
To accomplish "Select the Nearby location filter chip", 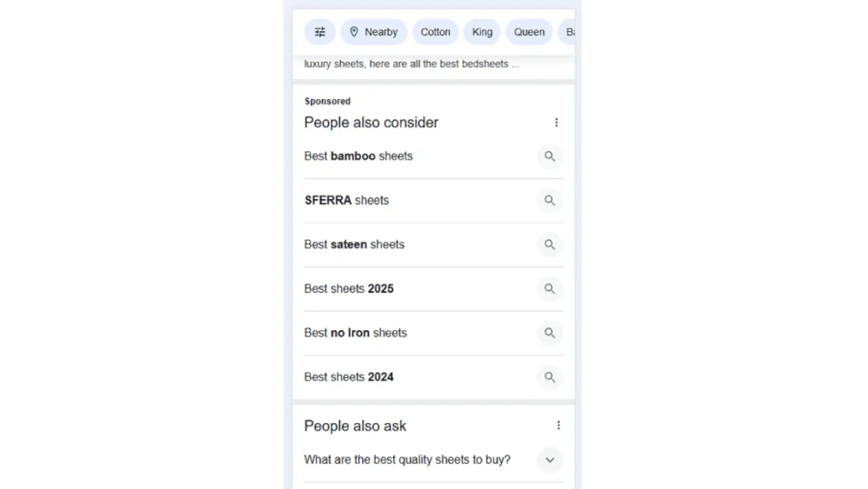I will point(373,32).
